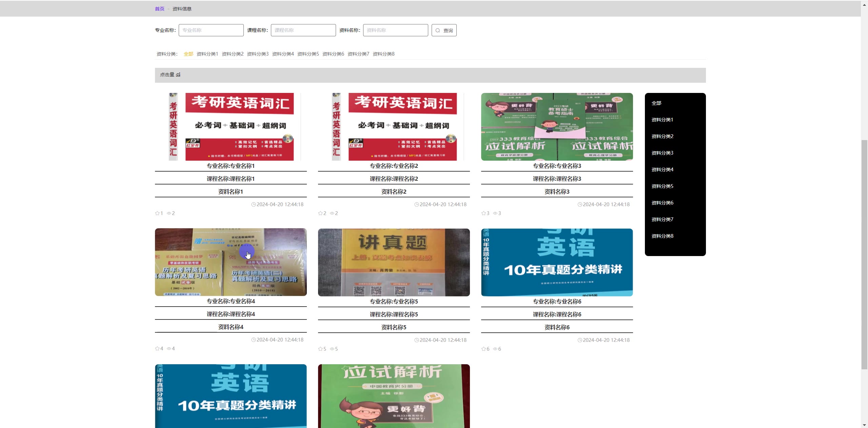Open the 资料名称6 blue book thumbnail

[557, 262]
